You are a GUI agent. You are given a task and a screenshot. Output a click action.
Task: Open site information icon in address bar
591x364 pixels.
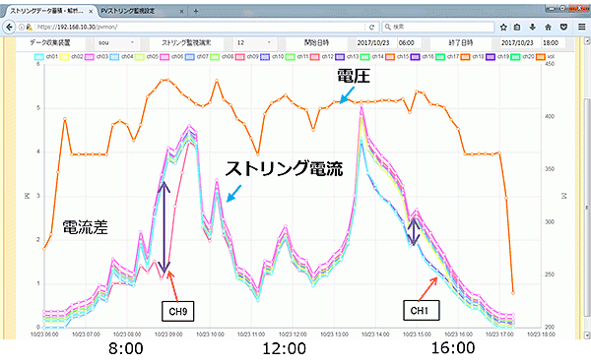(x=22, y=28)
